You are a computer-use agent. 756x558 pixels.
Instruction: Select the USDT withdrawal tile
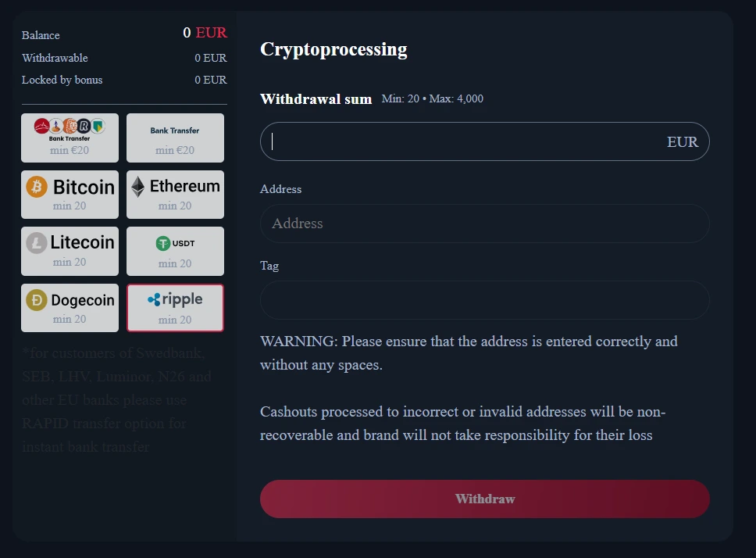(175, 251)
